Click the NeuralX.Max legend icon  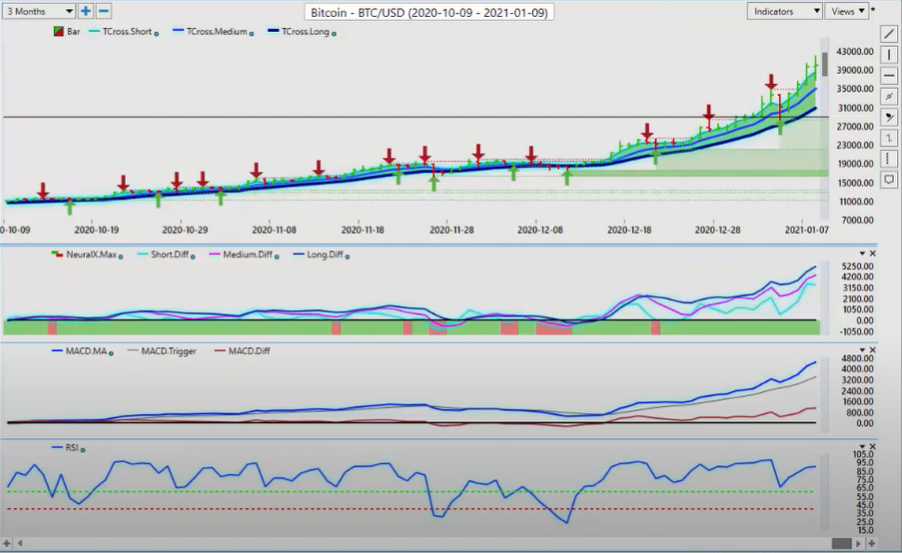(57, 254)
